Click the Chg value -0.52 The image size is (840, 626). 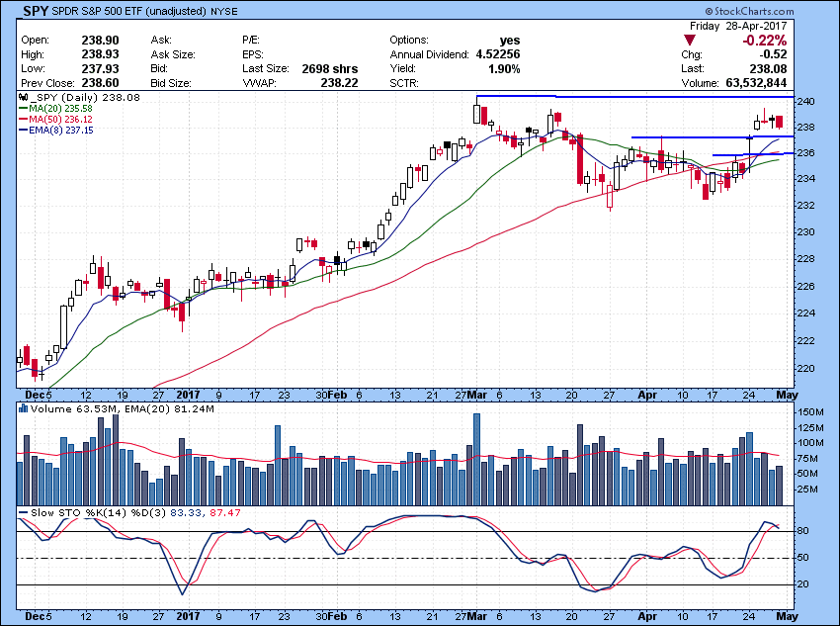772,54
